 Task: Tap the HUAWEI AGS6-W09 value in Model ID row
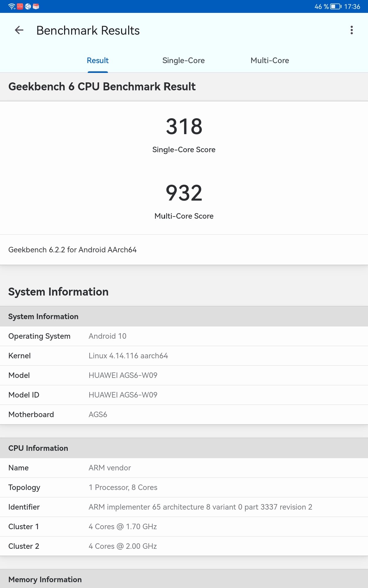coord(123,395)
